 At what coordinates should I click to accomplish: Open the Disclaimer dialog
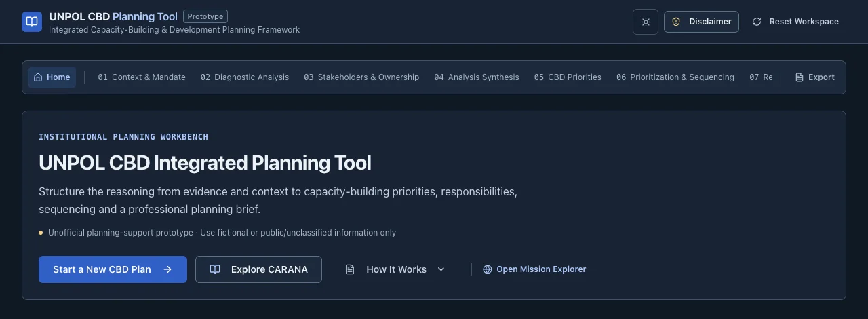(x=701, y=22)
